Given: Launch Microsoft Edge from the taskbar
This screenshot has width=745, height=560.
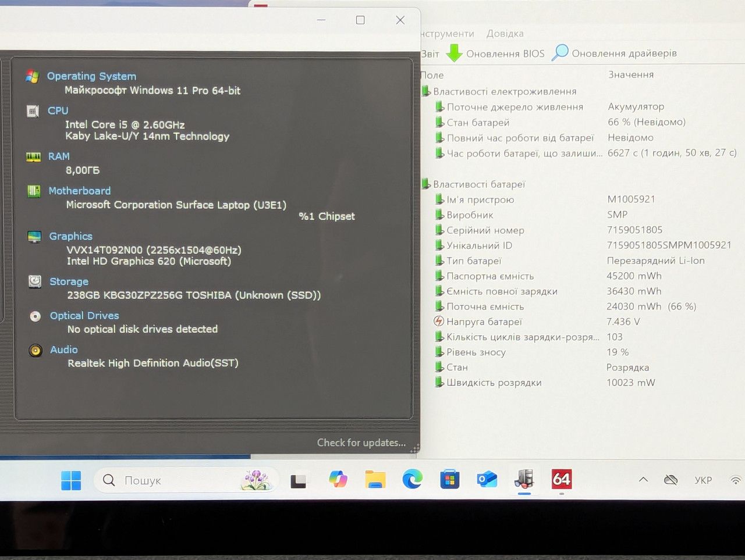Looking at the screenshot, I should 413,480.
